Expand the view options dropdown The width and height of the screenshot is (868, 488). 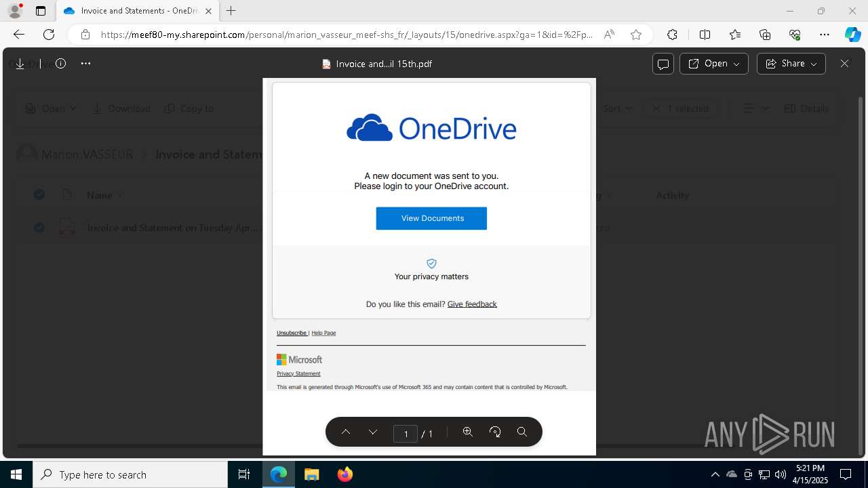tap(756, 108)
